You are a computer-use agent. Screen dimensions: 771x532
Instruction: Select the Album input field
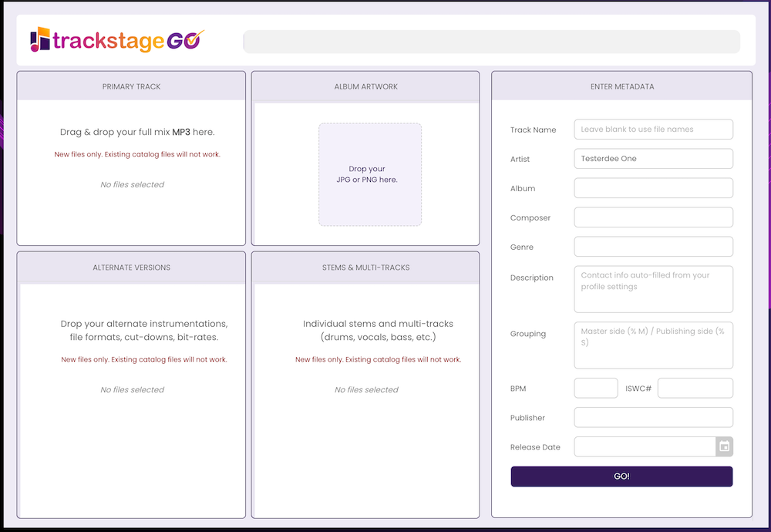(x=654, y=188)
